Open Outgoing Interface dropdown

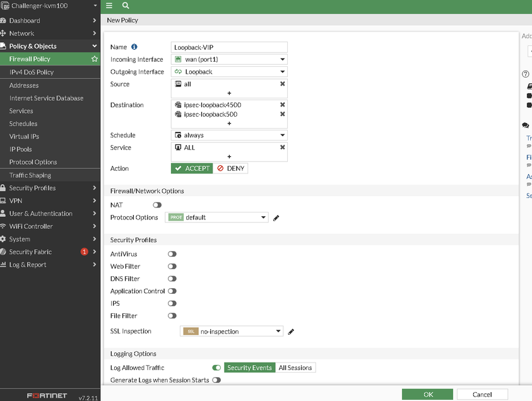click(x=229, y=72)
